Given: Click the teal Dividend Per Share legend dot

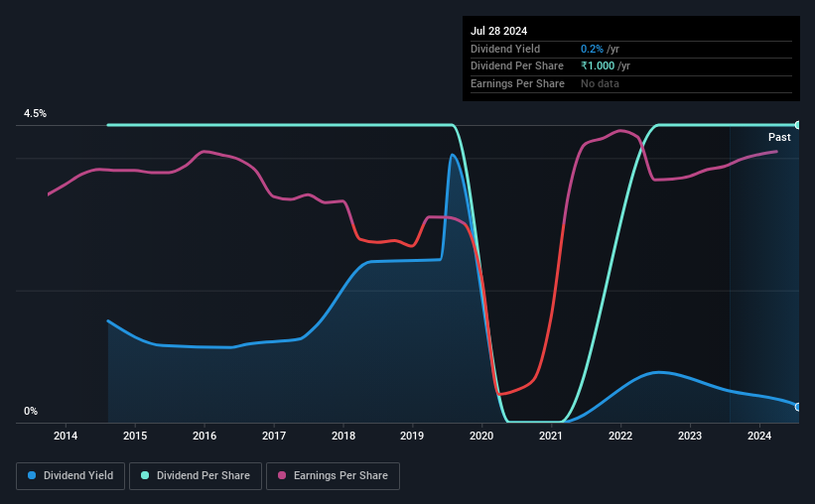Looking at the screenshot, I should click(145, 475).
